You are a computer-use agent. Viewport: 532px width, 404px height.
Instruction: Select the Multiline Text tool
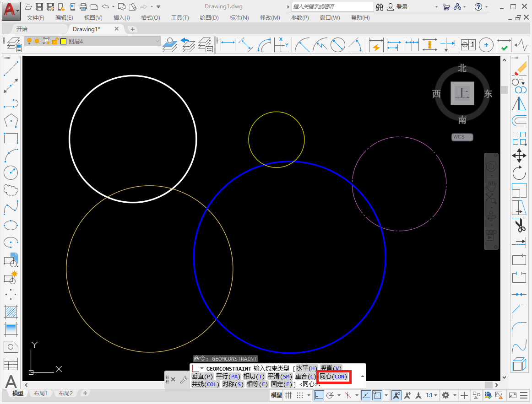[x=11, y=382]
